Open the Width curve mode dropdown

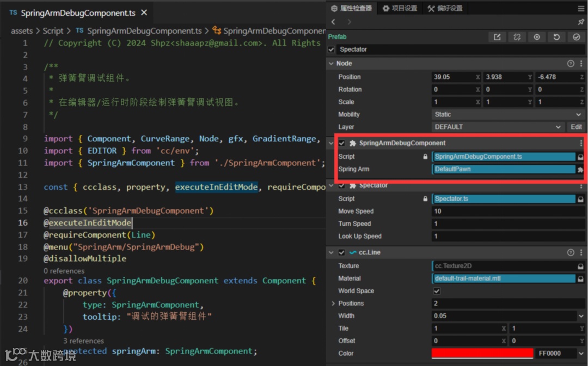[x=581, y=316]
